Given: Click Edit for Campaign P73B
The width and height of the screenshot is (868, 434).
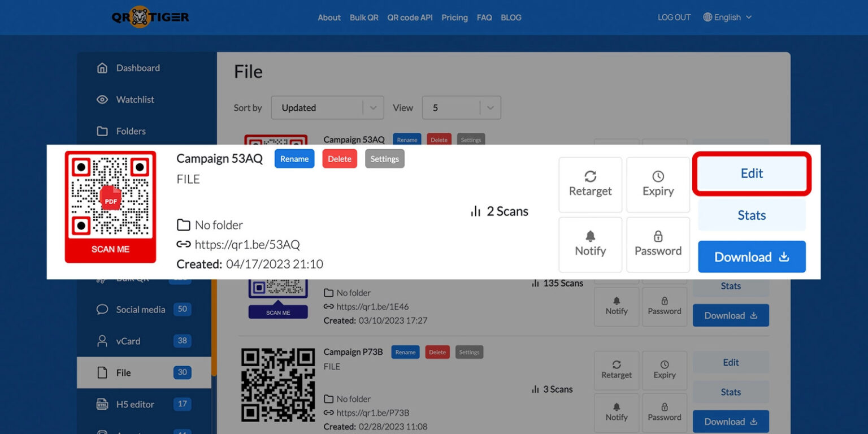Looking at the screenshot, I should pos(731,363).
